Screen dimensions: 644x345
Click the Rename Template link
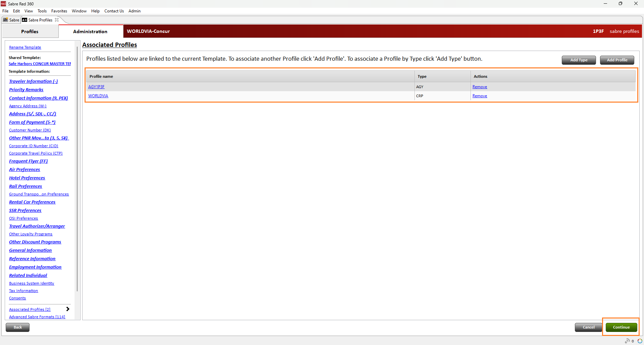[x=25, y=47]
